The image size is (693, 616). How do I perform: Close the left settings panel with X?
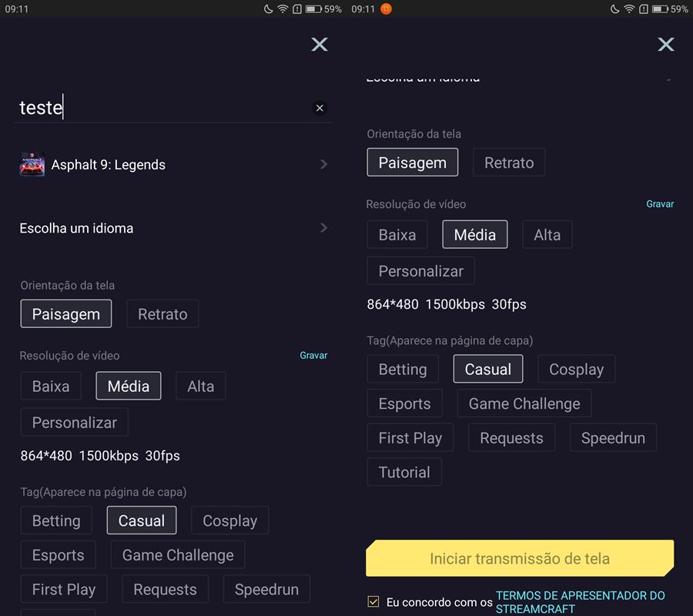point(319,44)
